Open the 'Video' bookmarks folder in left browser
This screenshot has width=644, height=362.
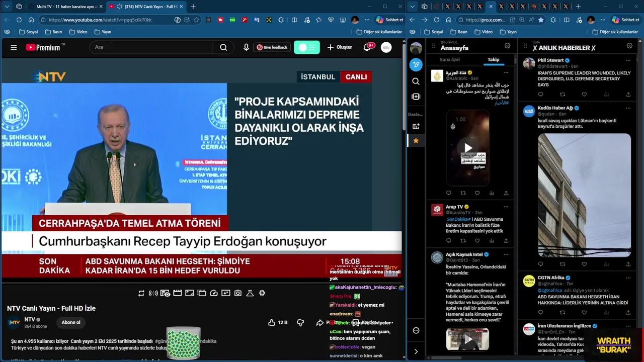coord(78,32)
